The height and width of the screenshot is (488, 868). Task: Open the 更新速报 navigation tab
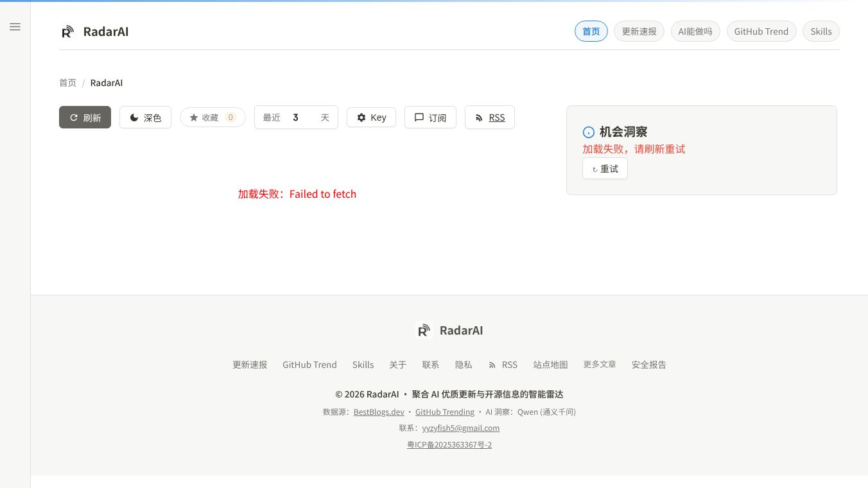pyautogui.click(x=639, y=31)
